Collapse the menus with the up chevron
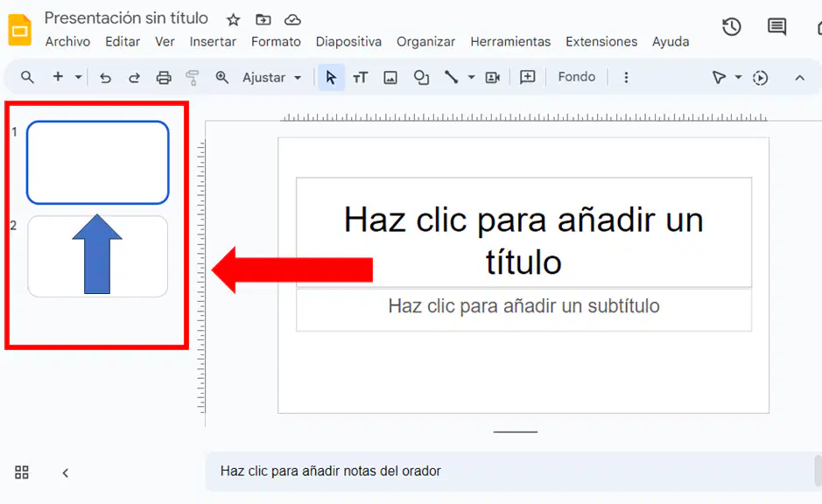 click(799, 78)
